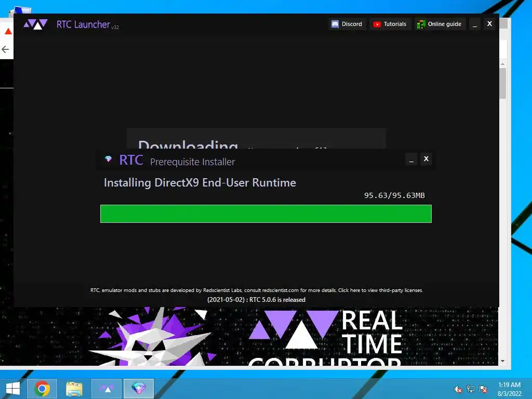
Task: Open File Explorer from the taskbar
Action: [74, 389]
